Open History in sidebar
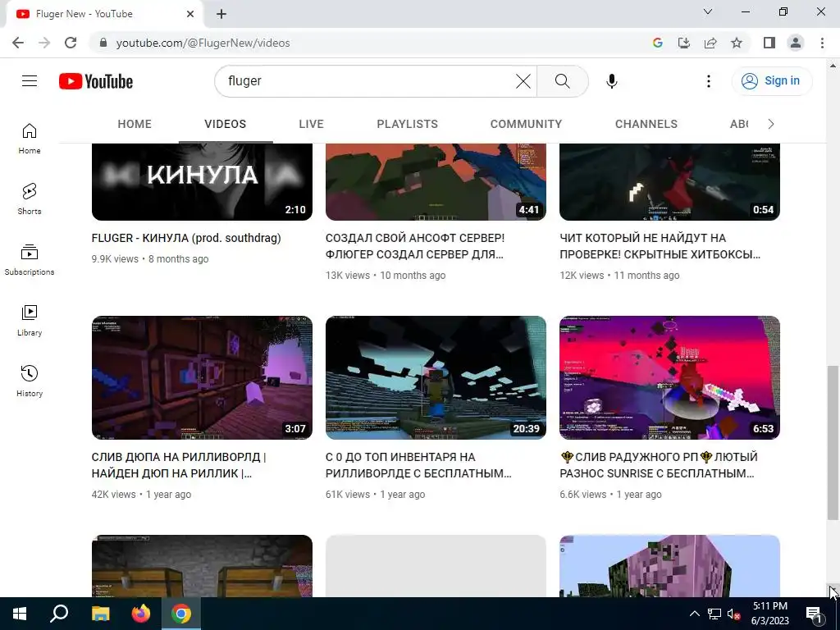This screenshot has height=630, width=840. (x=30, y=381)
